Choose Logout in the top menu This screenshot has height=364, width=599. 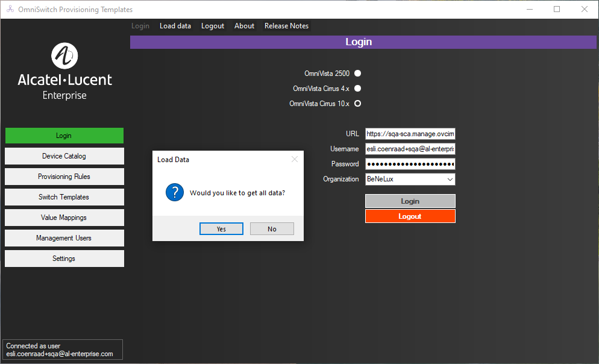(x=213, y=26)
